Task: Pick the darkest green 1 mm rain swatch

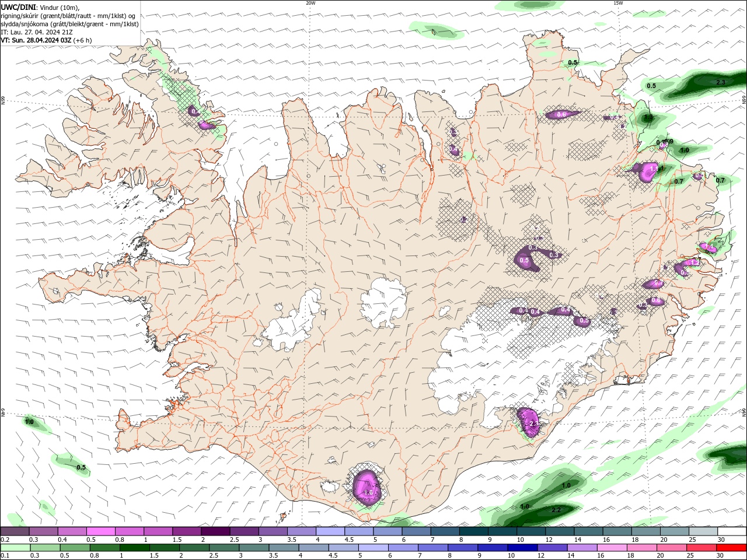Action: (134, 548)
